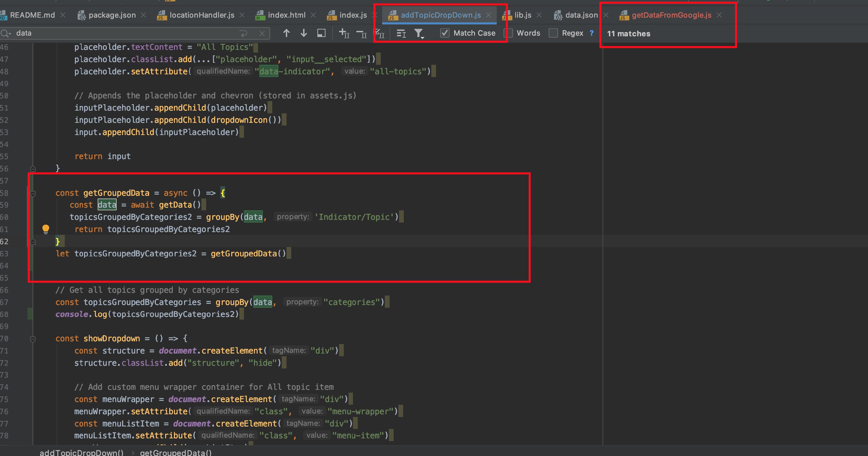Click getGroupedData() breadcrumb at bottom

tap(176, 452)
